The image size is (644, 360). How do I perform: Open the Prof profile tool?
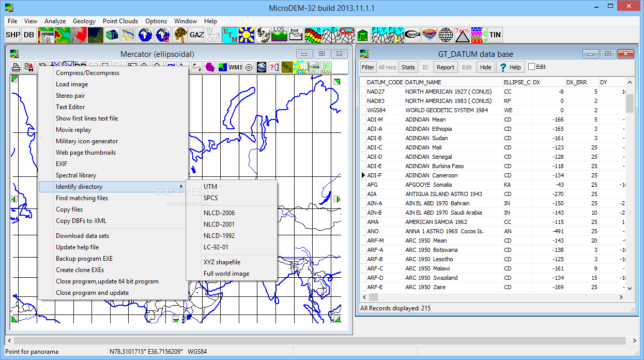pyautogui.click(x=296, y=35)
